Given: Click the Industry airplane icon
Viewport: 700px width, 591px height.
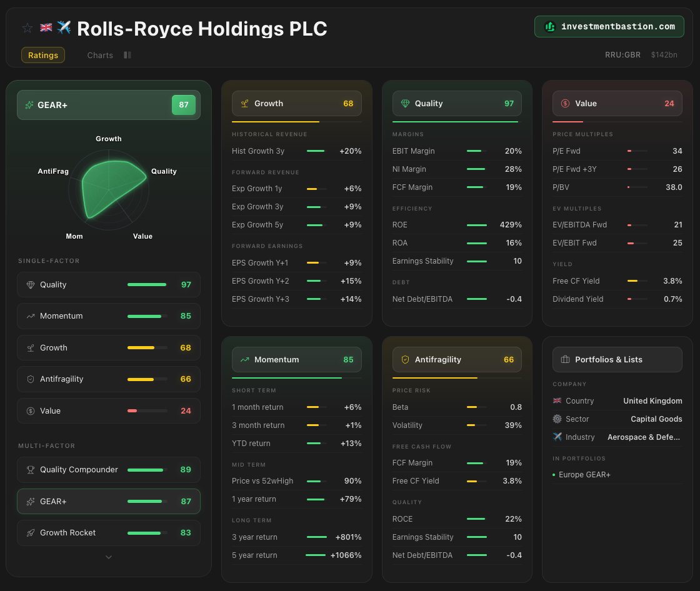Looking at the screenshot, I should pos(557,437).
